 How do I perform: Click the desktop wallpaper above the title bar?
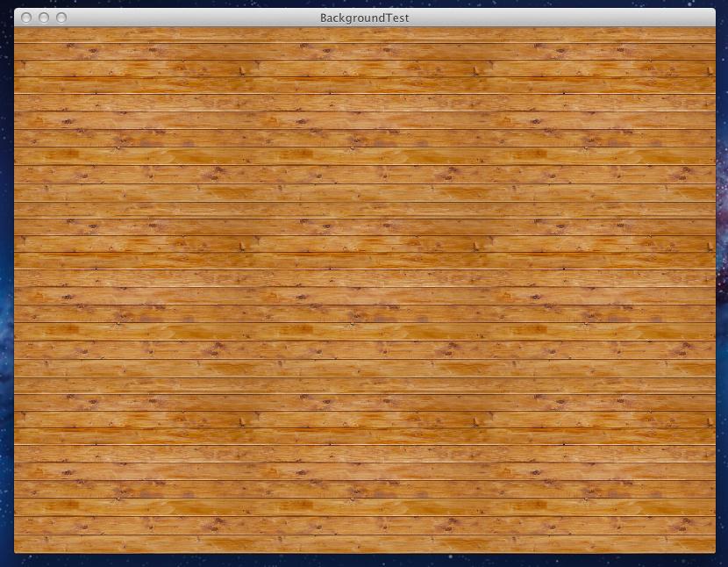point(364,4)
